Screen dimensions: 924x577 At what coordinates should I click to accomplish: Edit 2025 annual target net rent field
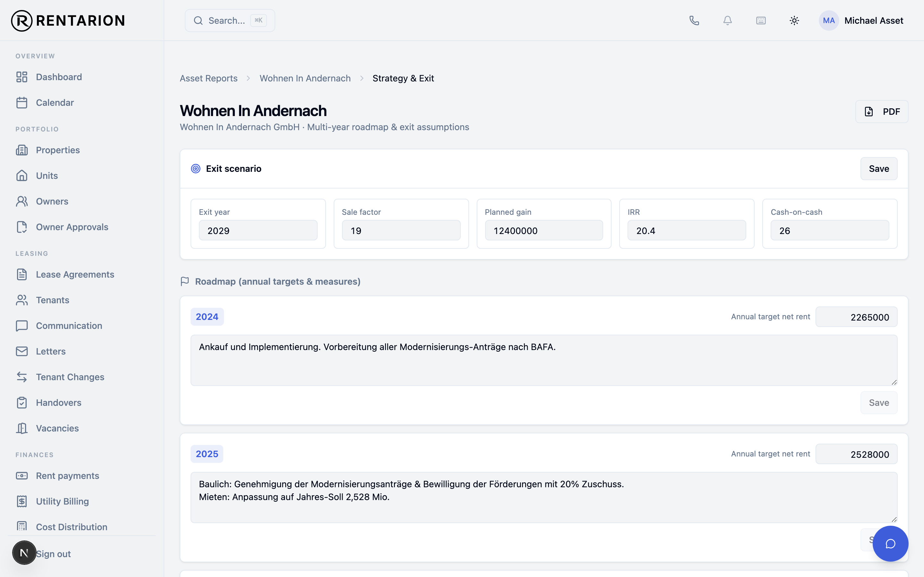(x=856, y=454)
